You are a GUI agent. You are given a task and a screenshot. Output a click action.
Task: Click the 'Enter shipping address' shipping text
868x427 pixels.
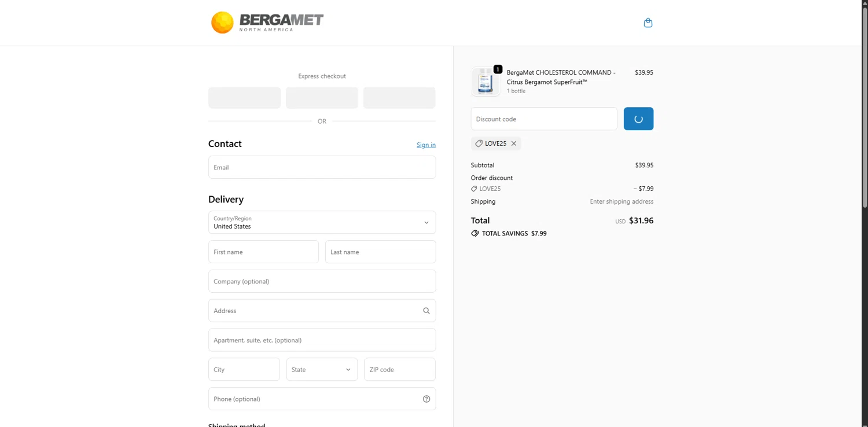(621, 201)
